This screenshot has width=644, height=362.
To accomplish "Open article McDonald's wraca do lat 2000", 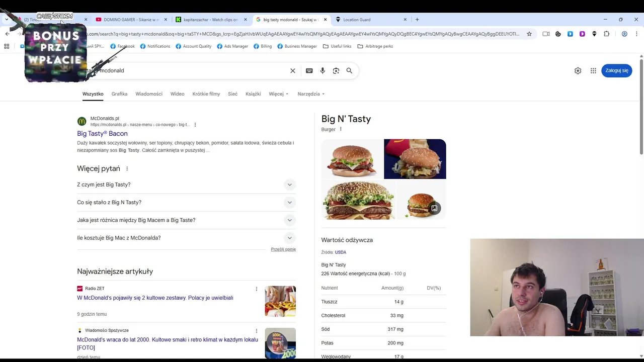I will click(x=168, y=344).
